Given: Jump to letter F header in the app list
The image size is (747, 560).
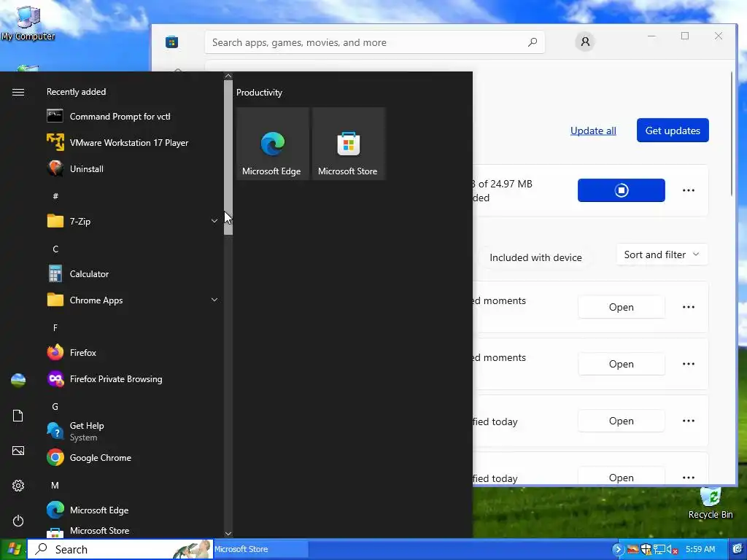Looking at the screenshot, I should click(x=55, y=327).
